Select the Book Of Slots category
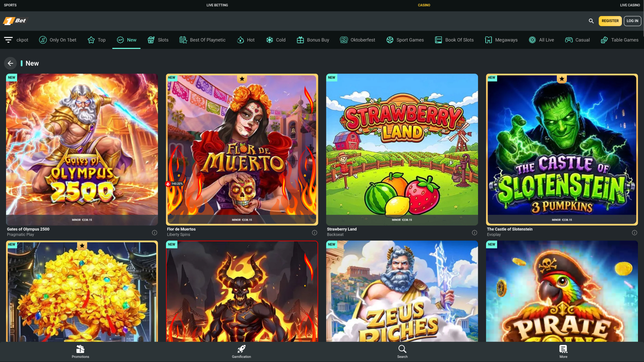Viewport: 644px width, 362px height. click(454, 40)
